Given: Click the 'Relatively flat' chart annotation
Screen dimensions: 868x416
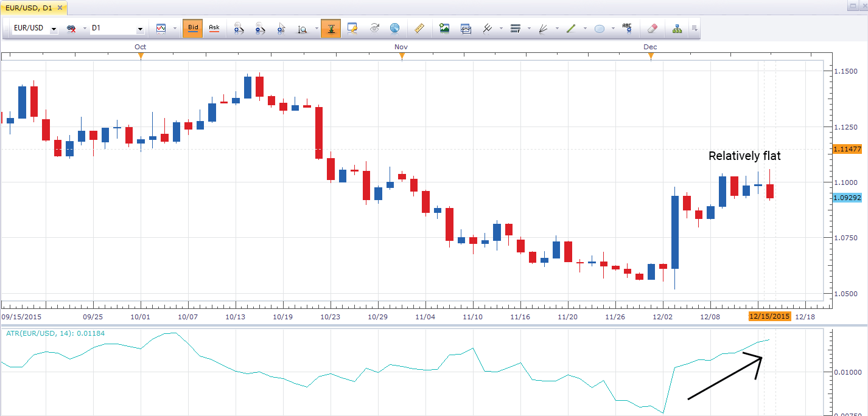Looking at the screenshot, I should point(744,156).
